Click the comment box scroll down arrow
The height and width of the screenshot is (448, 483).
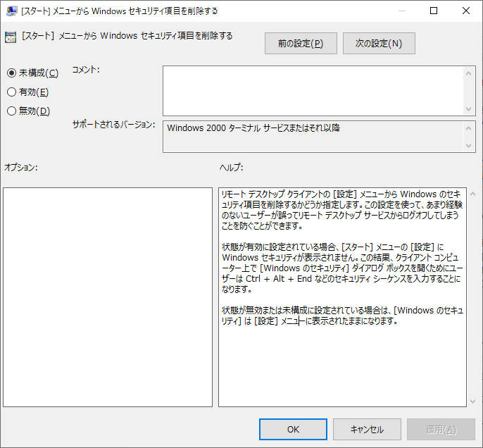click(468, 109)
